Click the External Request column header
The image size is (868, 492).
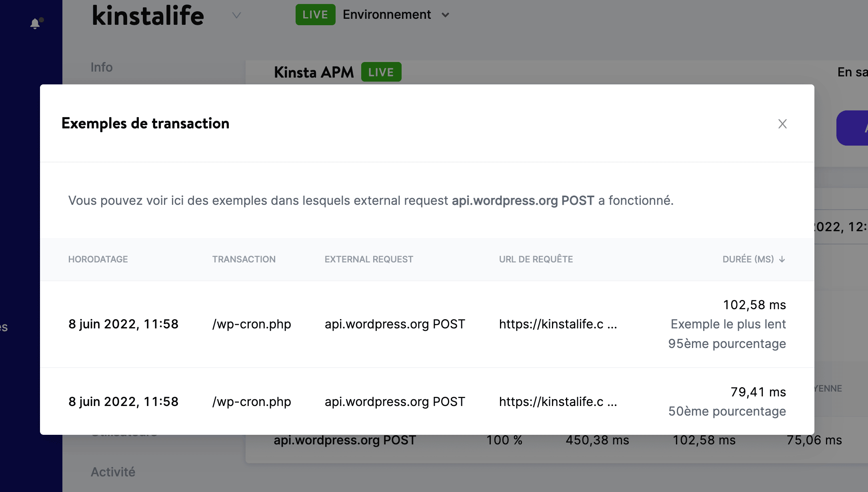point(368,259)
